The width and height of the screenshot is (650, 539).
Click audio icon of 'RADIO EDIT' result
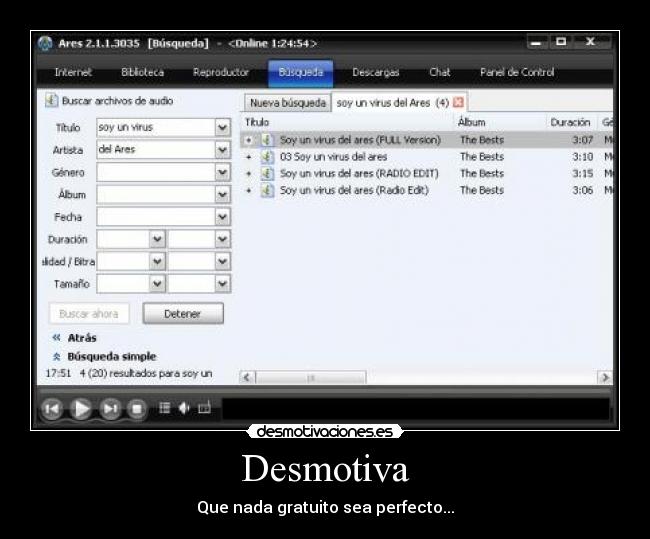tap(267, 173)
